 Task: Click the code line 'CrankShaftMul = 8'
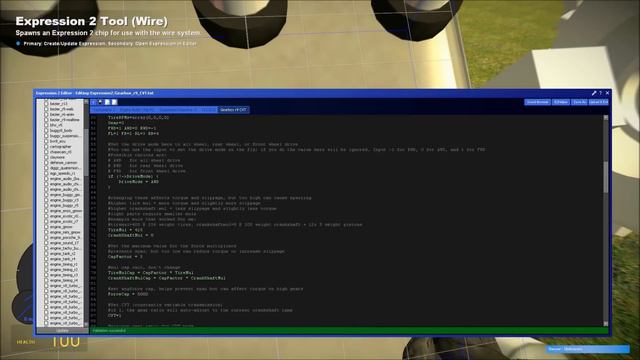[x=131, y=235]
